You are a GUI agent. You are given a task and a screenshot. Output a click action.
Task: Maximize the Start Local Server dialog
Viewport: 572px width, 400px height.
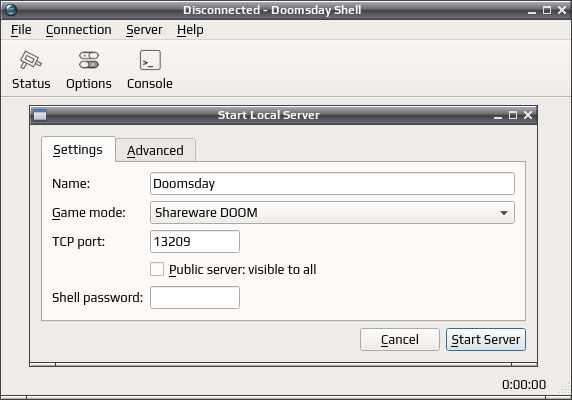click(x=513, y=115)
